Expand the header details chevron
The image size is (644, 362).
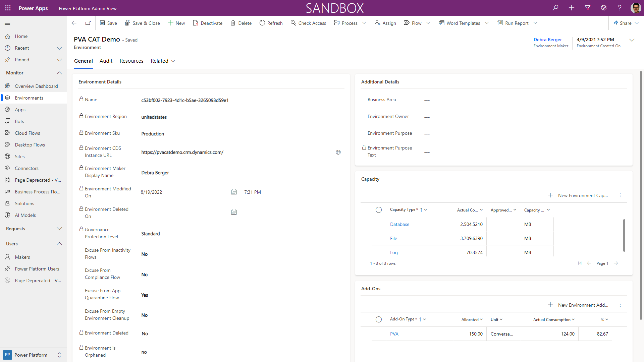coord(632,40)
